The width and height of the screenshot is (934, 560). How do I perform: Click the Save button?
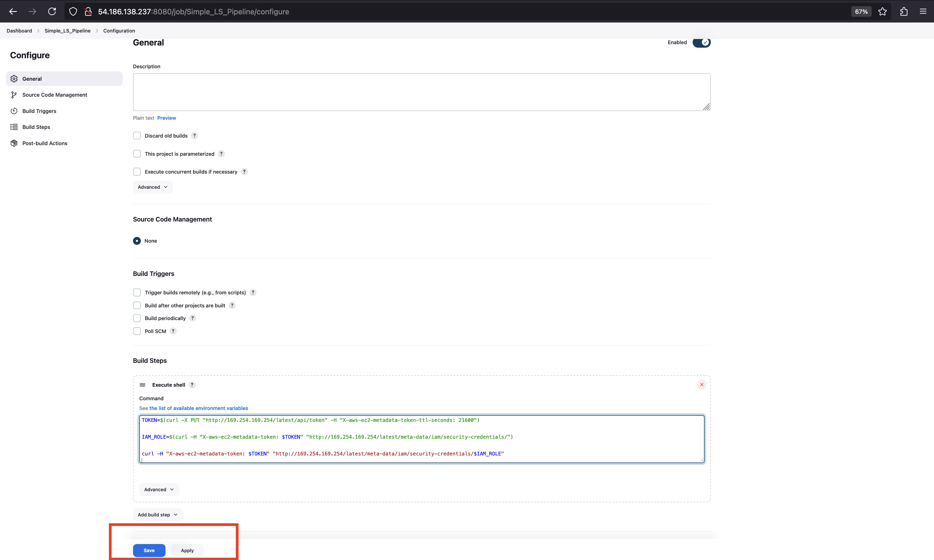click(149, 551)
